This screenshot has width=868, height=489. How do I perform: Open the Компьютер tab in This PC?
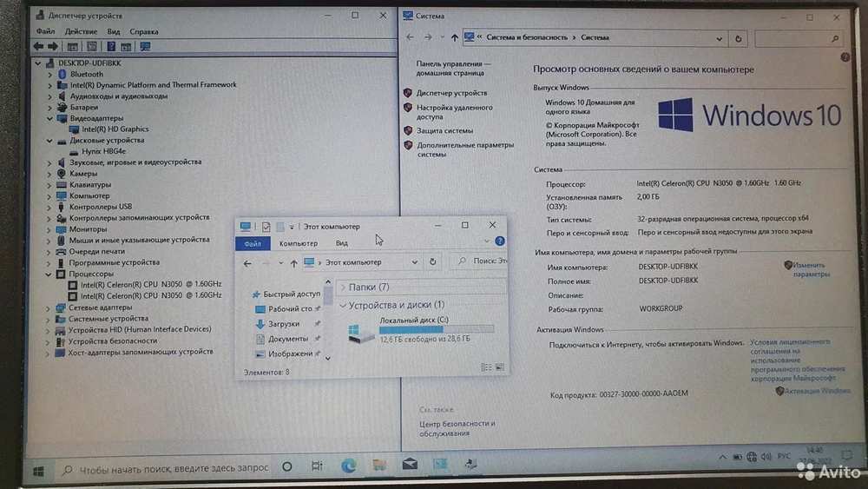coord(299,243)
